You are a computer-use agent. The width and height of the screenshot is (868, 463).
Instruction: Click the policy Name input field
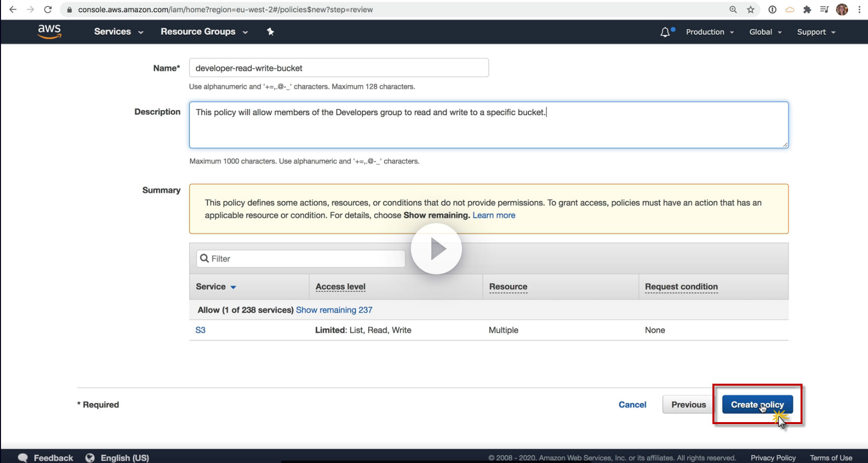(x=339, y=68)
